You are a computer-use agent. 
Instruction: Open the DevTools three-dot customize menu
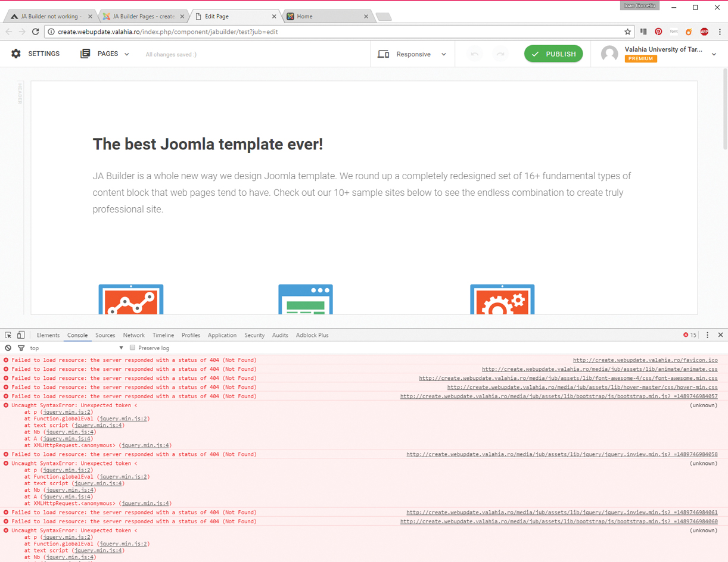pyautogui.click(x=708, y=335)
